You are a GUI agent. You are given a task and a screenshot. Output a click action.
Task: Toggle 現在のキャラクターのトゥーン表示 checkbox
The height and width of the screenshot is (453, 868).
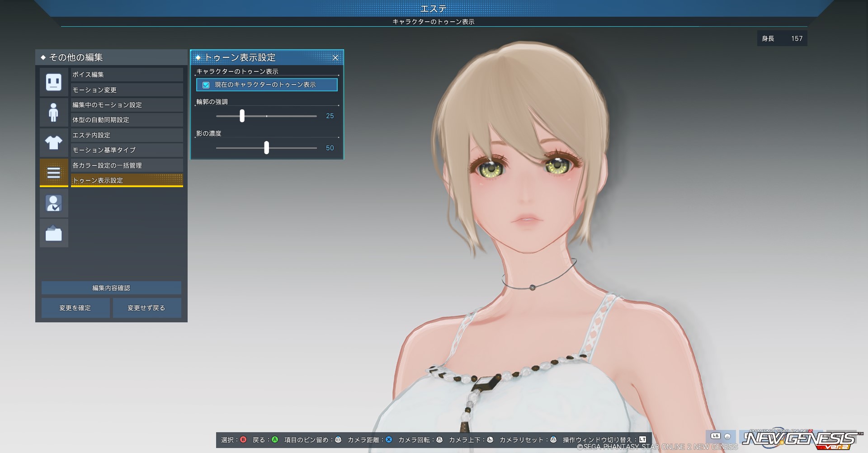206,85
